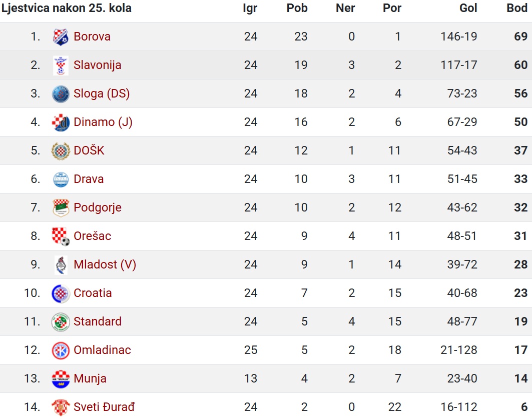The image size is (532, 419).
Task: Open the Borova team link
Action: tap(92, 36)
